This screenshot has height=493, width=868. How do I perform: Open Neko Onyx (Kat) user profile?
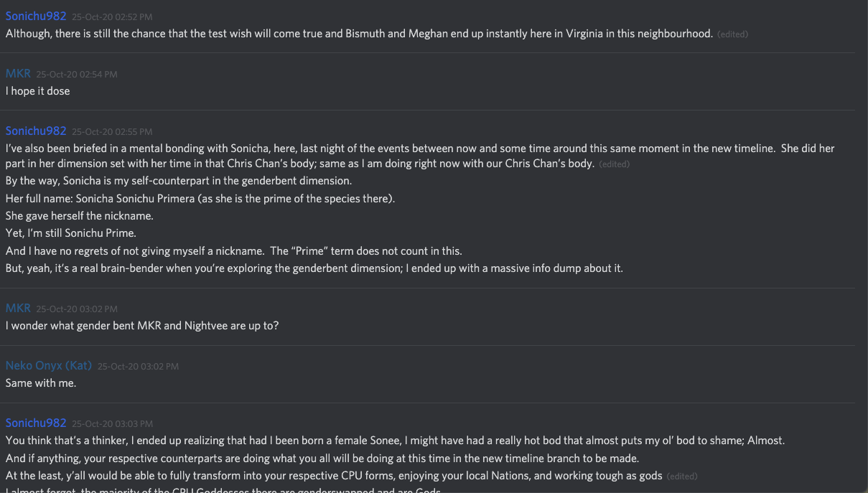[x=49, y=365]
